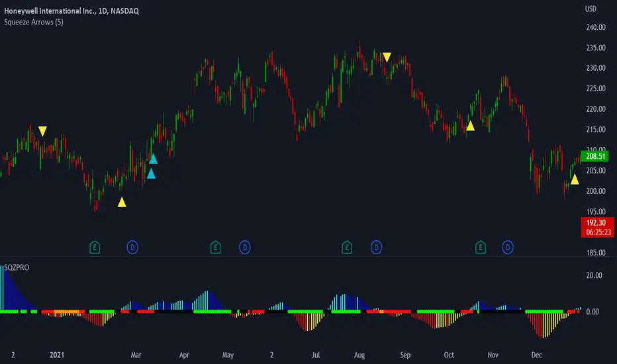Click the yellow up arrow in mid October
The image size is (617, 364).
[x=470, y=126]
